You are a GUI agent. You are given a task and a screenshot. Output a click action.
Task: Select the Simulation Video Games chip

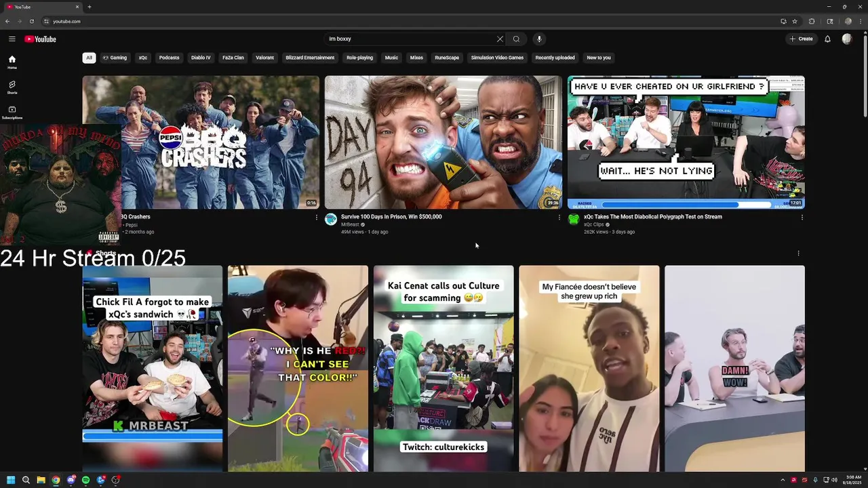tap(497, 58)
